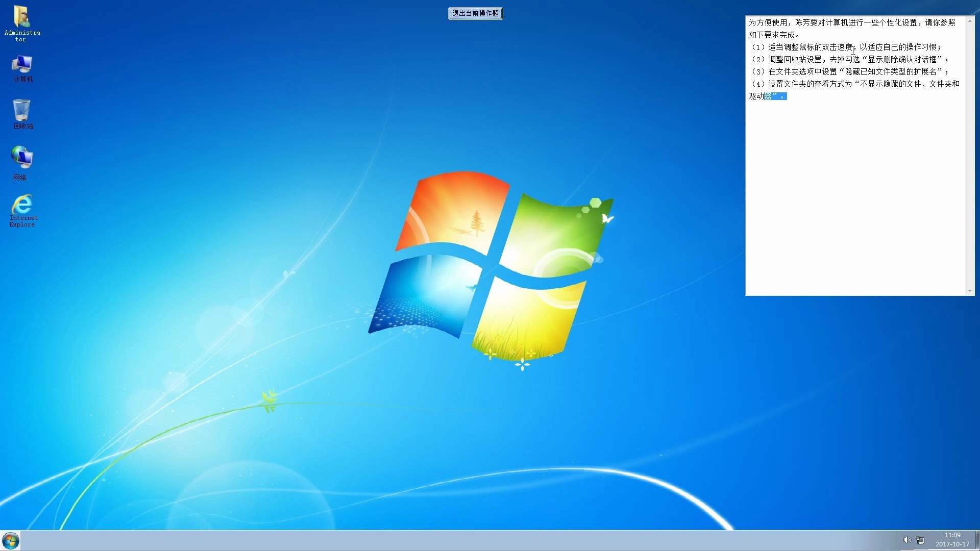Open the Windows Start menu

pos(10,540)
